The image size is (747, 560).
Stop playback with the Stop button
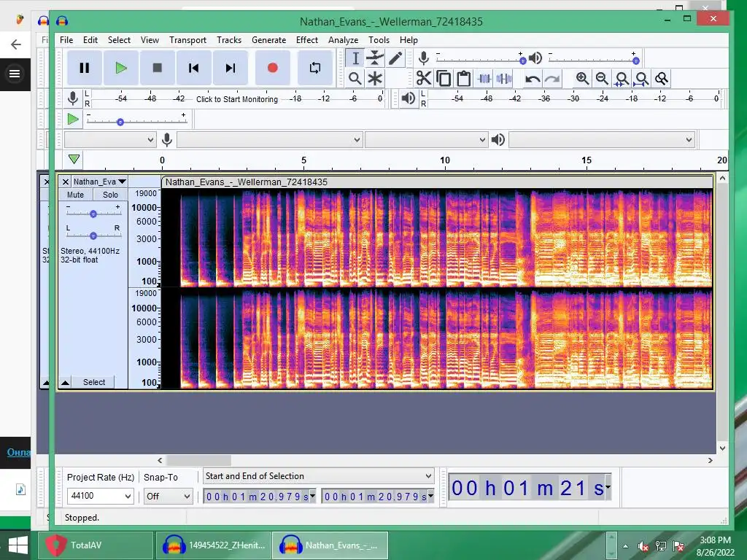click(x=158, y=68)
